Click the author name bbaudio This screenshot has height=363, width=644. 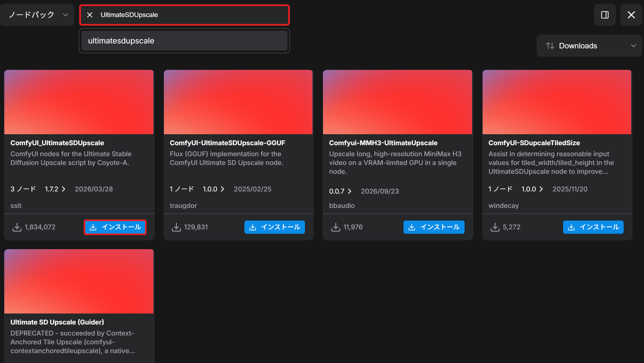342,205
